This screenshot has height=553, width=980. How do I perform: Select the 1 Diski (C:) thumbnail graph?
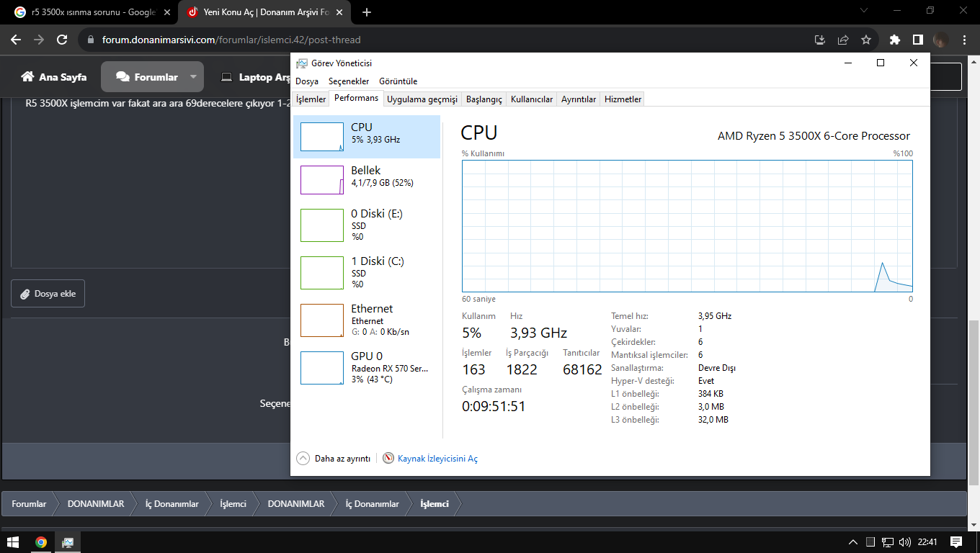pos(322,273)
